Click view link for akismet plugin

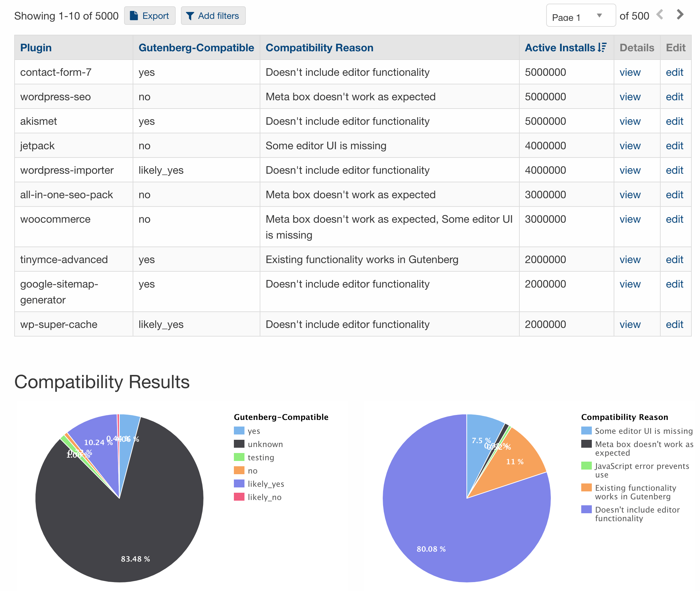(630, 121)
